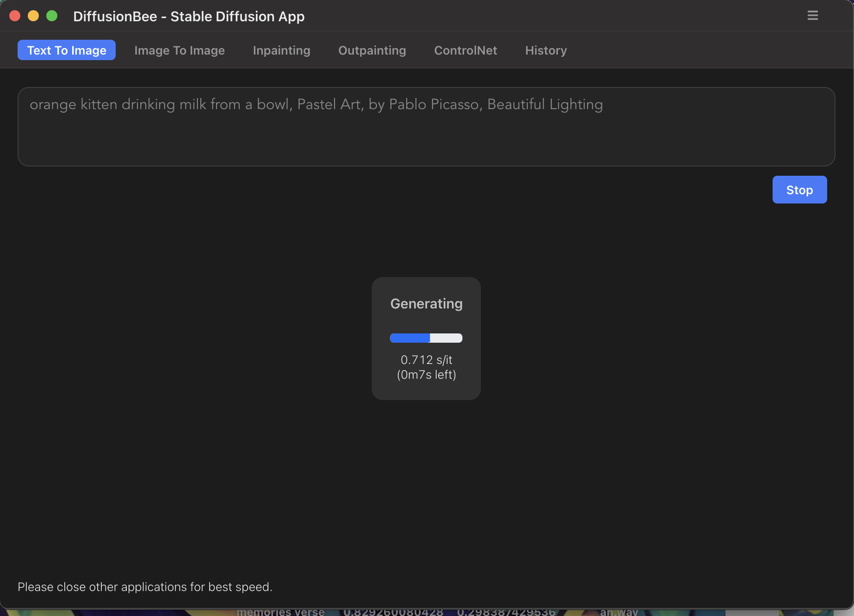Viewport: 854px width, 616px height.
Task: Click the 'memories verse' text behind the window
Action: [280, 612]
